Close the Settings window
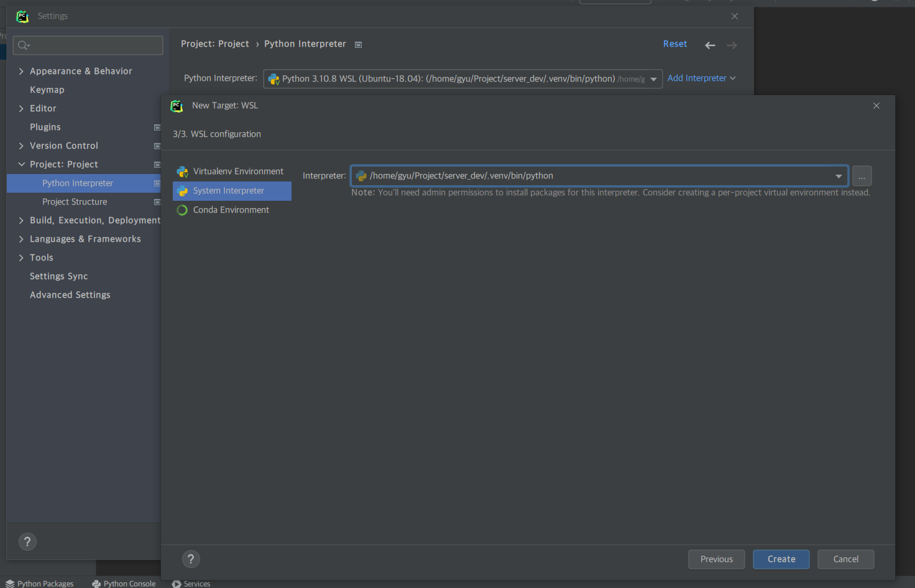Screen dimensions: 915x588 click(x=735, y=16)
